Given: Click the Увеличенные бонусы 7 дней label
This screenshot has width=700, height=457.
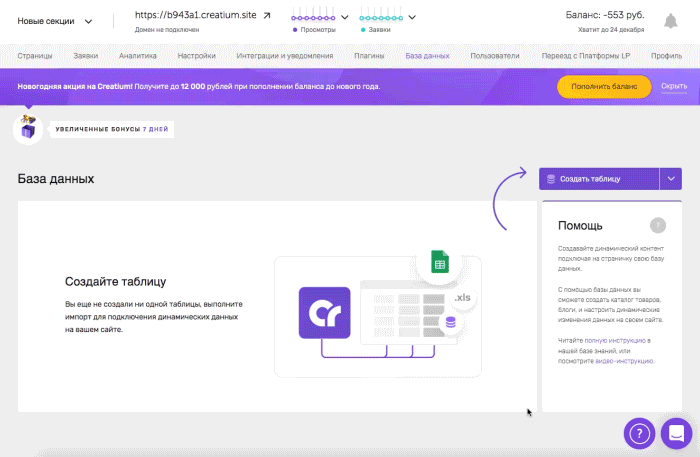Looking at the screenshot, I should click(x=112, y=129).
